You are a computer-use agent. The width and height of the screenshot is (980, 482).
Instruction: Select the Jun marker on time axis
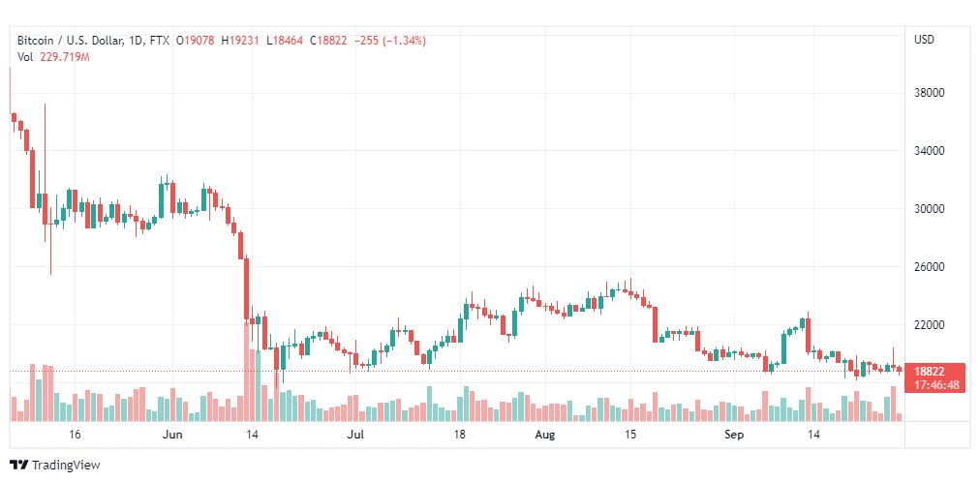click(171, 436)
